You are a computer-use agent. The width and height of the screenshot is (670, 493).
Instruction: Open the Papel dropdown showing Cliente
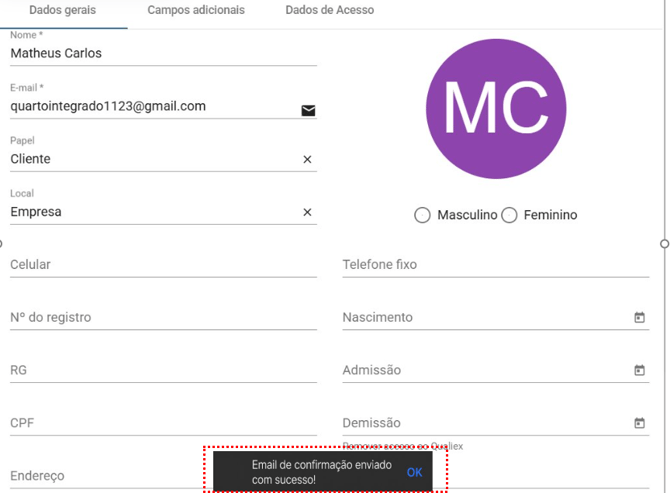[x=150, y=159]
